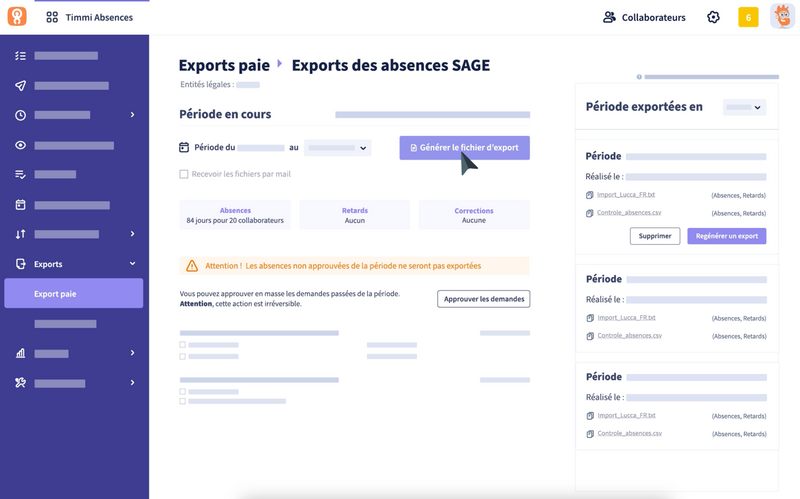Click the second period's Import_Lucca_FR.txt file icon
Screen dimensions: 800x499
590,318
